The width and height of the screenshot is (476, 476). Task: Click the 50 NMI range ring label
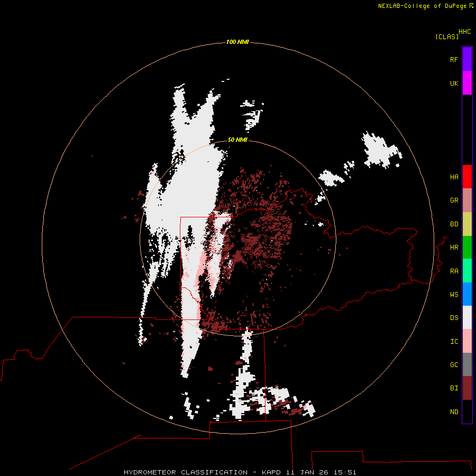[x=237, y=140]
